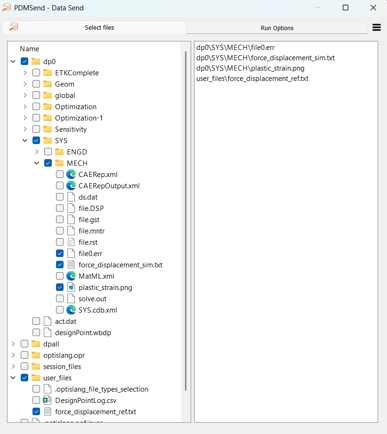Click the Sensitivity folder icon

point(48,129)
